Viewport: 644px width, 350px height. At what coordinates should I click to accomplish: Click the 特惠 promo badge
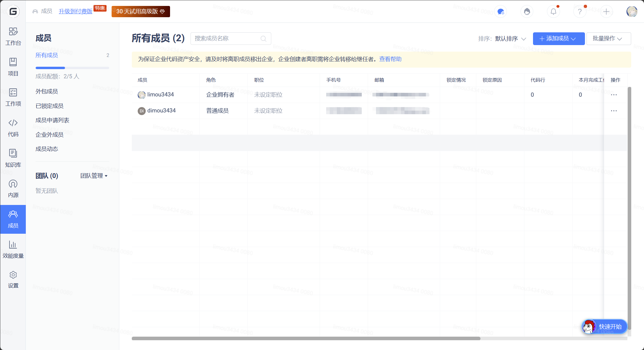tap(100, 8)
